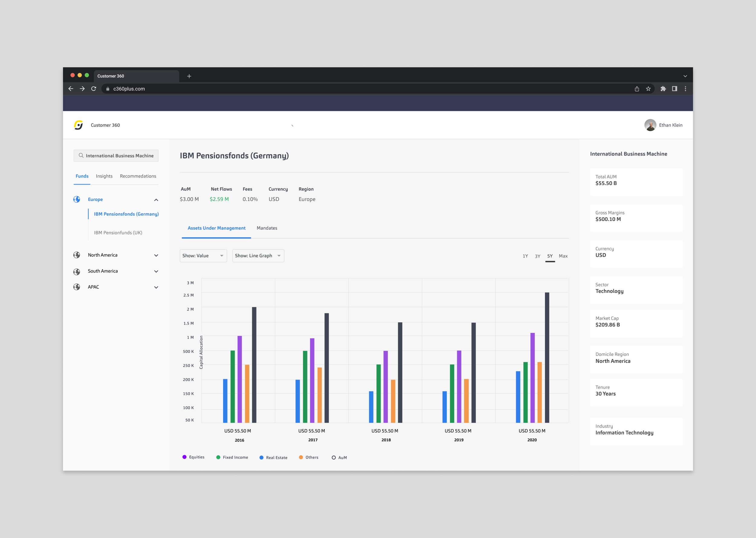Screen dimensions: 756x538
Task: Open the Insights tab
Action: (x=104, y=176)
